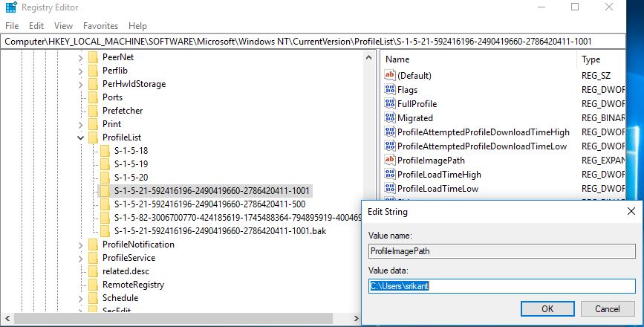644x327 pixels.
Task: Click the Flags DWORD value icon
Action: pyautogui.click(x=389, y=89)
